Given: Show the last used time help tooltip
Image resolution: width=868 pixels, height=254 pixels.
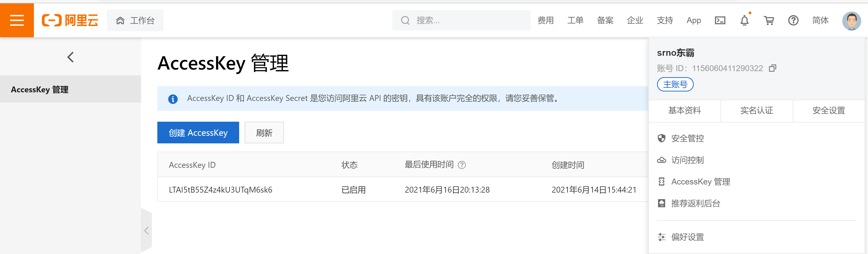Looking at the screenshot, I should 462,165.
